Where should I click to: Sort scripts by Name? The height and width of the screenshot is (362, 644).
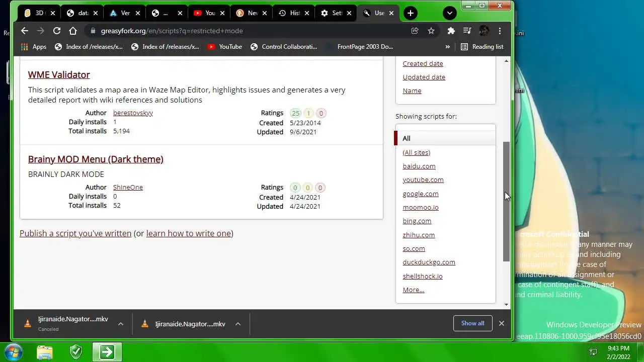coord(412,90)
